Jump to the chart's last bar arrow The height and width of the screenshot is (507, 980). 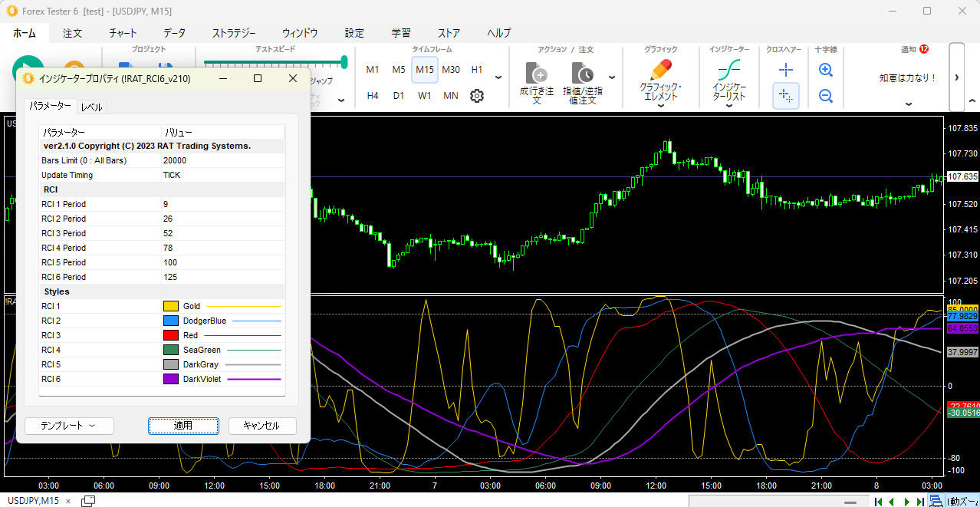(x=919, y=502)
